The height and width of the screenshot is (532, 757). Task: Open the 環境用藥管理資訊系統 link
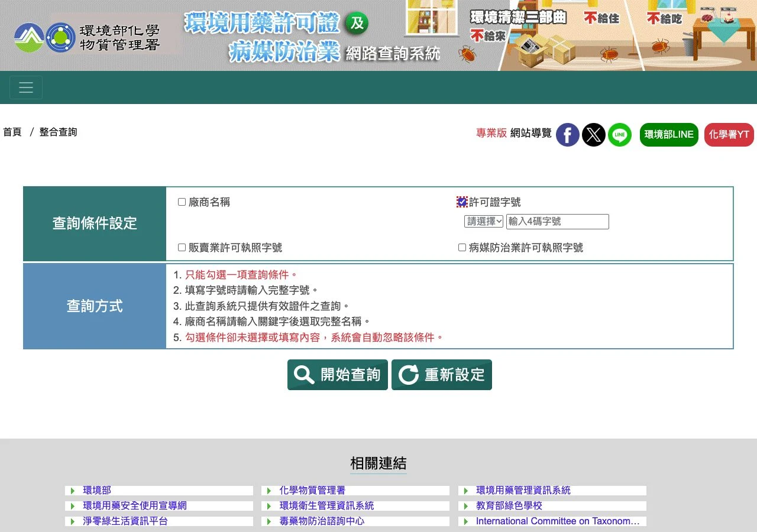pos(523,491)
